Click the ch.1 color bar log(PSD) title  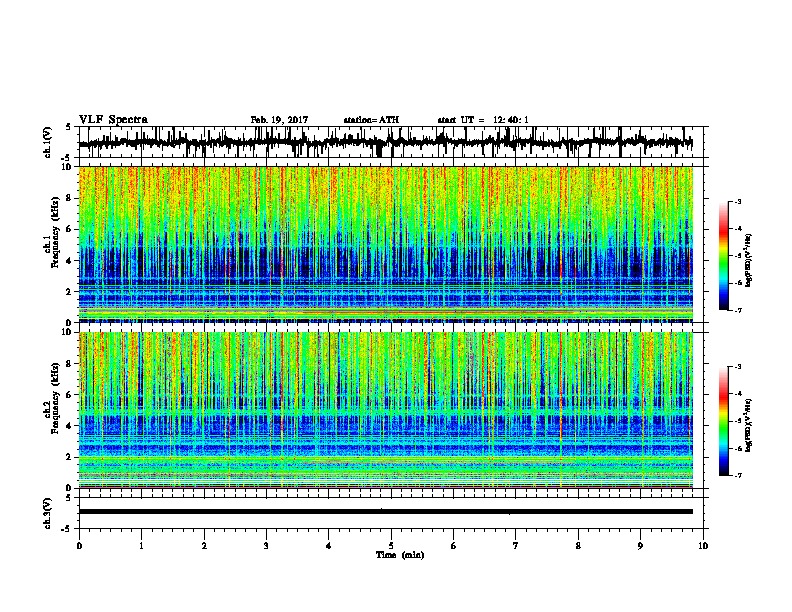(749, 261)
